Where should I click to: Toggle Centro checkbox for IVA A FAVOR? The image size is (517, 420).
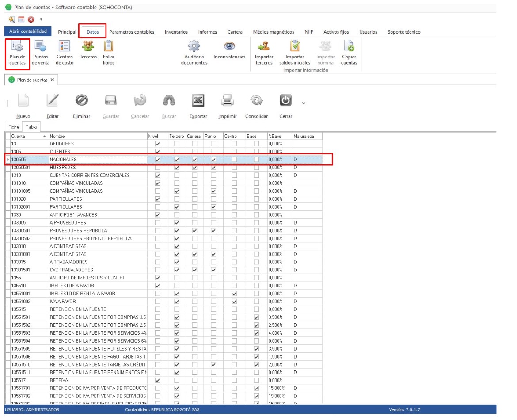[x=234, y=302]
